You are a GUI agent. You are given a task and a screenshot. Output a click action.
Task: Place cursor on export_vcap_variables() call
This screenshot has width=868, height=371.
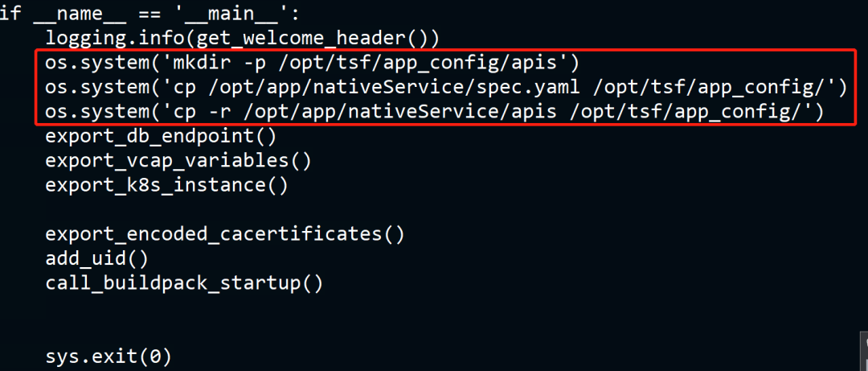178,160
